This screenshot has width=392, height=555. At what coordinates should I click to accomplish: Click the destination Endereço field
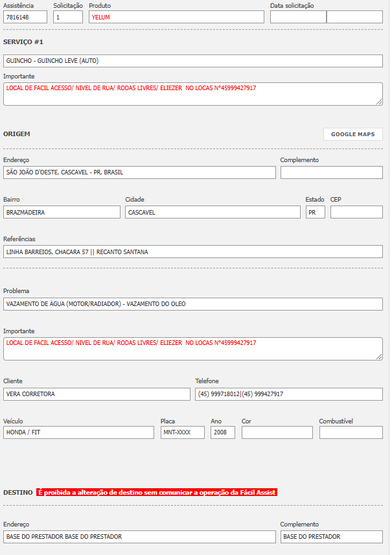[x=139, y=537]
